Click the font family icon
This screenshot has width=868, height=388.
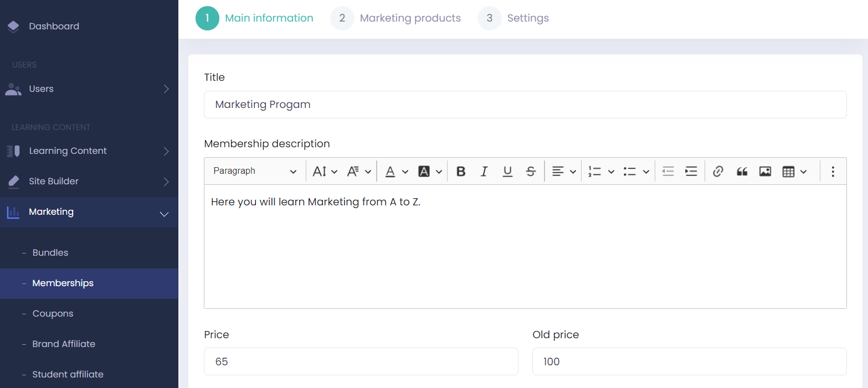pos(353,172)
